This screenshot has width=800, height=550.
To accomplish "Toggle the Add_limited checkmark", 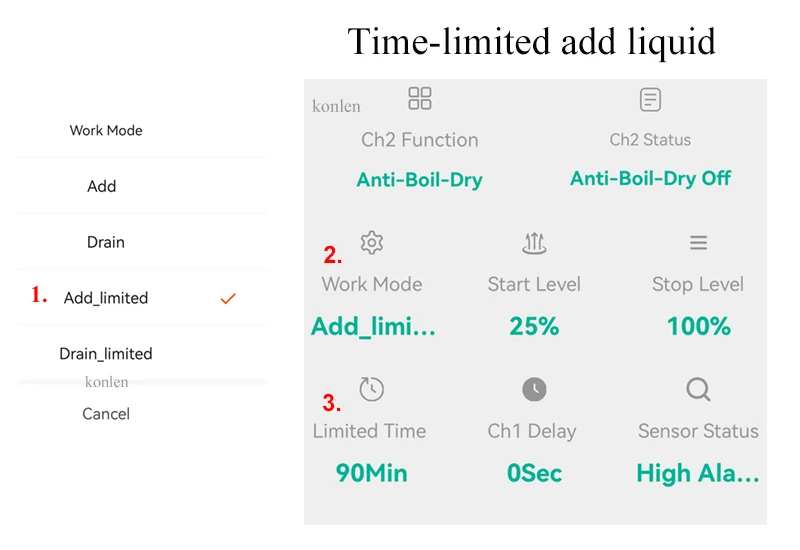I will pyautogui.click(x=228, y=298).
